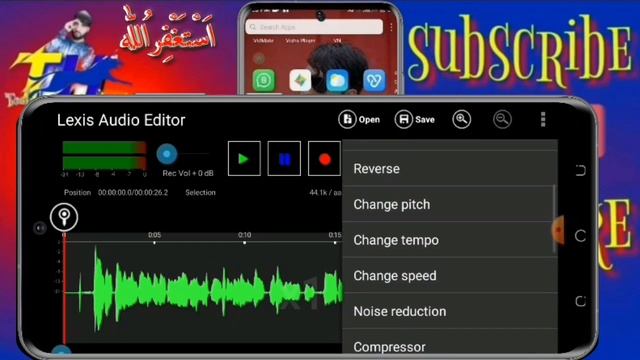Start recording with the red record button
The image size is (640, 360).
tap(324, 158)
